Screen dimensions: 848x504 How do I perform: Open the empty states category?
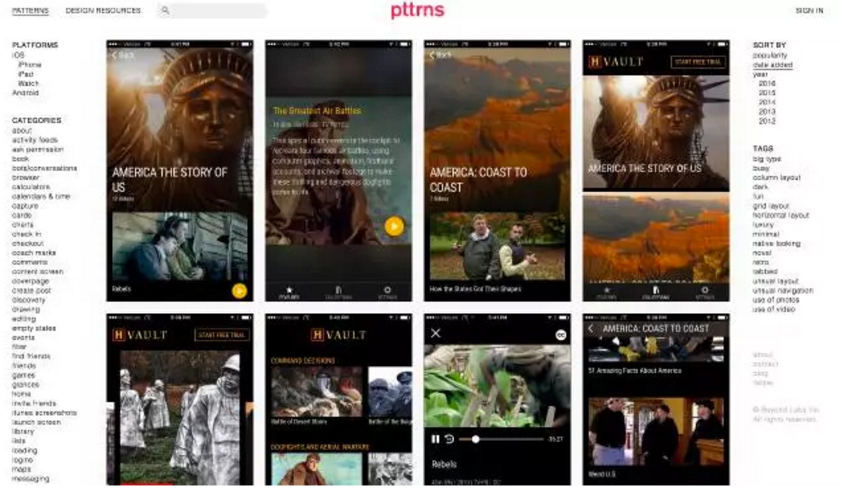pyautogui.click(x=34, y=328)
